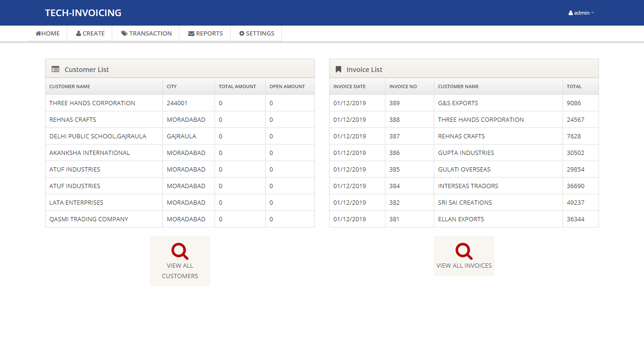The width and height of the screenshot is (644, 353).
Task: Click invoice number 389
Action: [394, 103]
